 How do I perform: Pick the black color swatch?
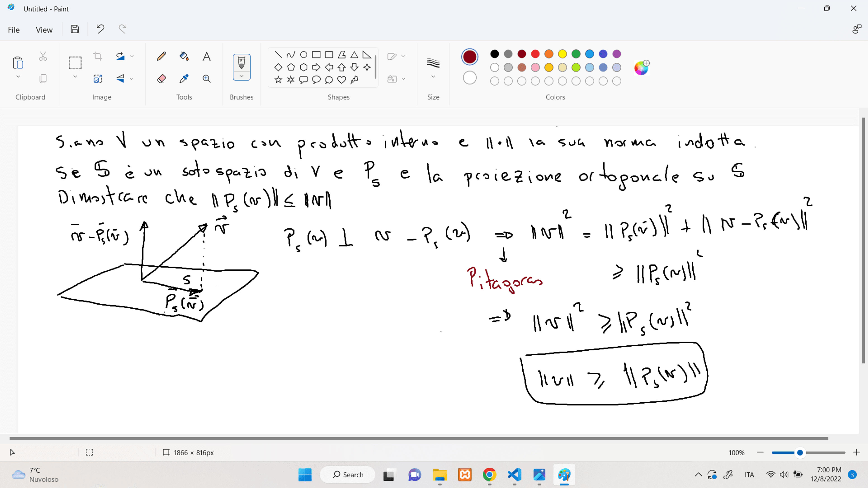(494, 54)
